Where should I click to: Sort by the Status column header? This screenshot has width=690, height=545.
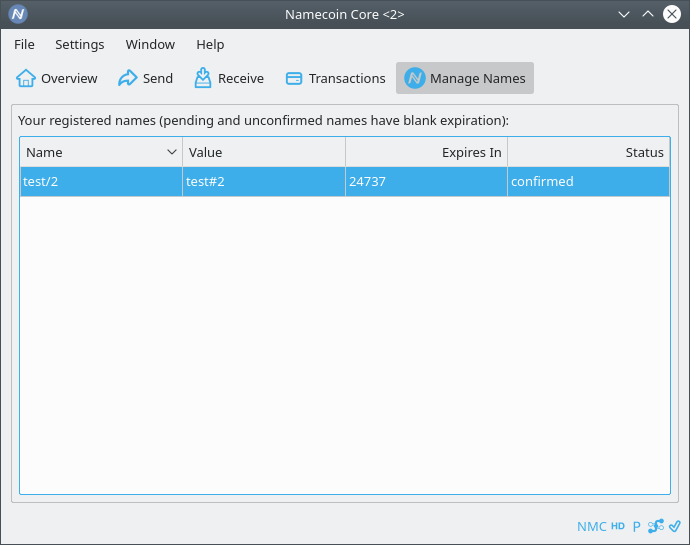[589, 152]
